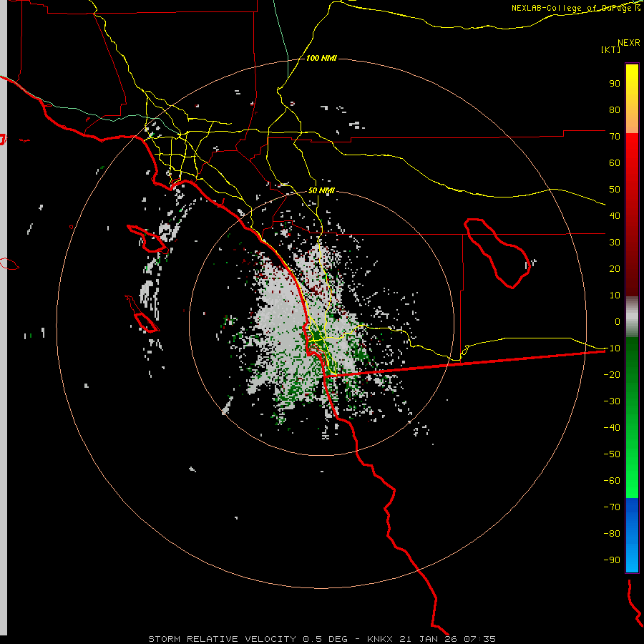Click the 20 value on velocity scale

615,269
